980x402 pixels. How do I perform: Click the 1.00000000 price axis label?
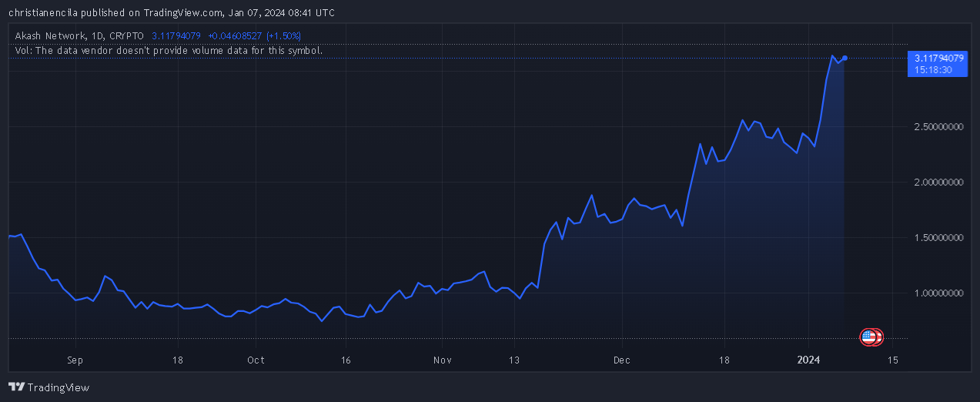pyautogui.click(x=939, y=293)
